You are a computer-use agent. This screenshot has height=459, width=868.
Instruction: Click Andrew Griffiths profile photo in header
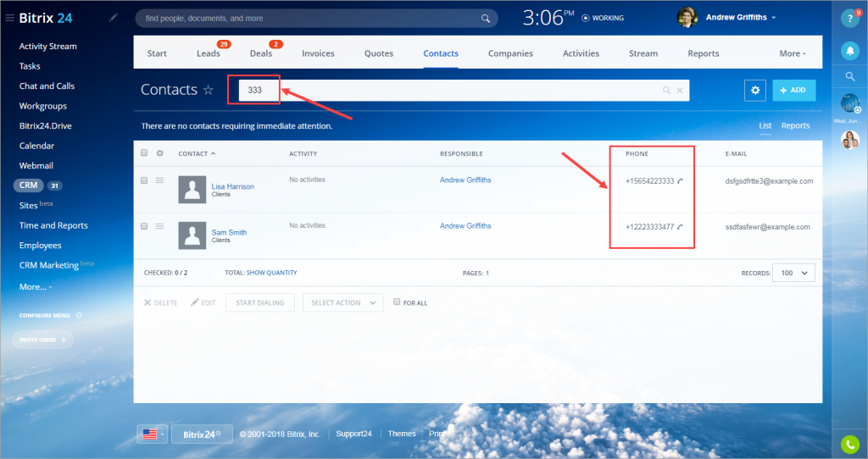point(687,18)
